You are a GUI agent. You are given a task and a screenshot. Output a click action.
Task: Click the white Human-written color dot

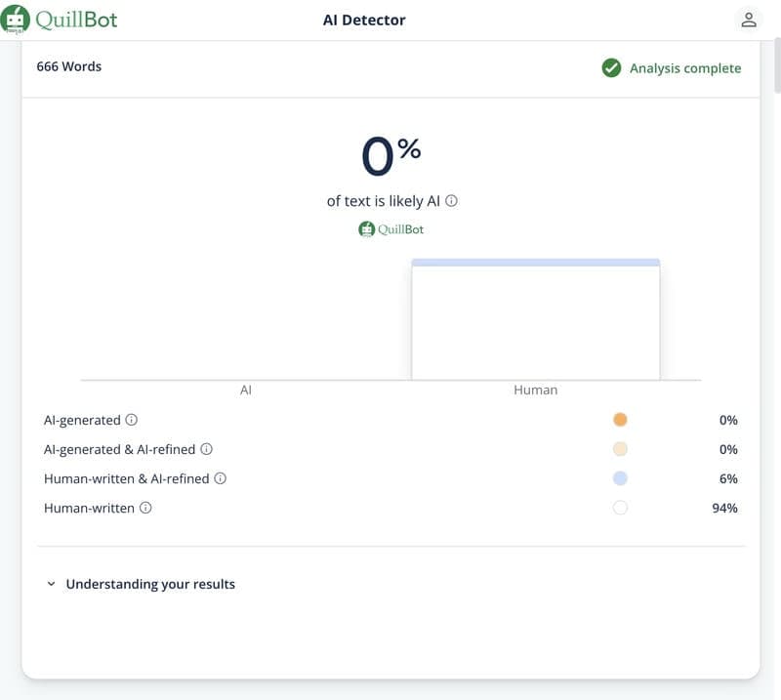[x=620, y=508]
